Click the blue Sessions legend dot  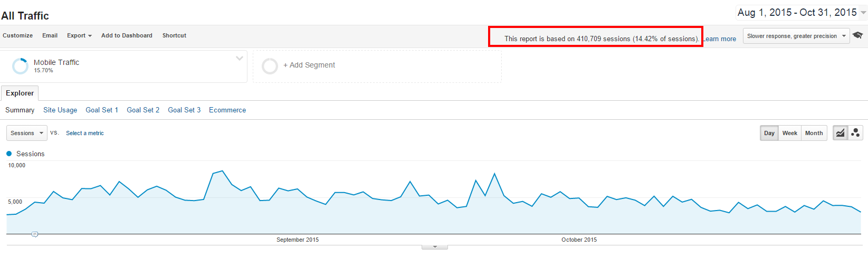9,154
